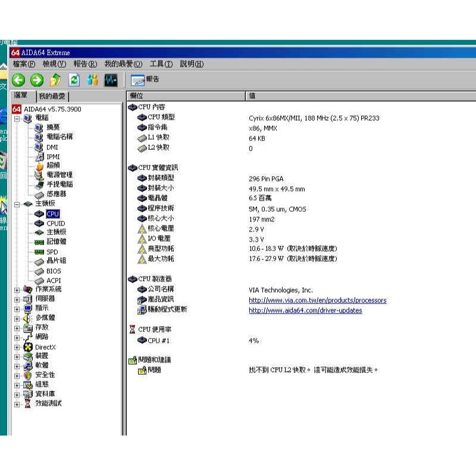Select the BIOS chip icon
Screen dimensions: 476x476
coord(39,271)
